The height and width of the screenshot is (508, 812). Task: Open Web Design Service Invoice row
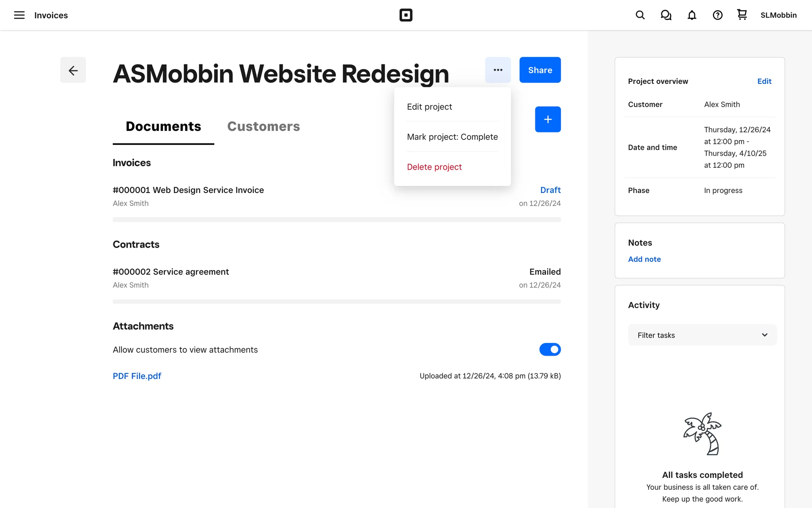pyautogui.click(x=188, y=190)
